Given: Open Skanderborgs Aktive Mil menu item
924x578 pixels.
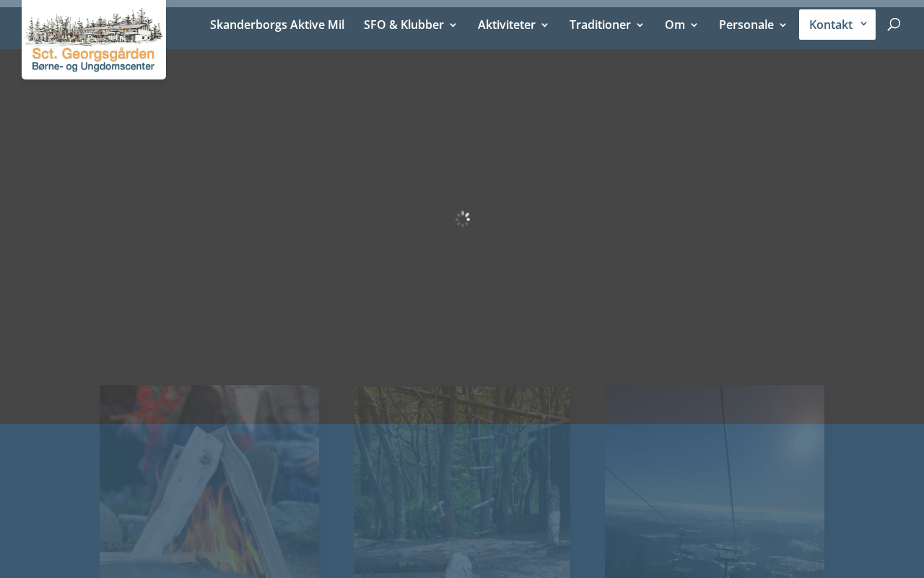Looking at the screenshot, I should click(x=277, y=25).
